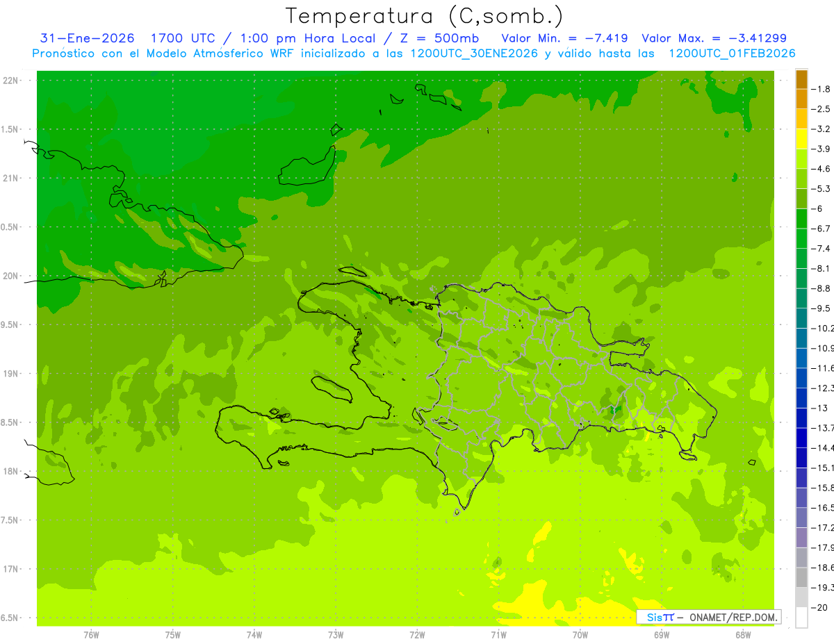
Task: Click the 68W longitude axis label
Action: pos(743,635)
